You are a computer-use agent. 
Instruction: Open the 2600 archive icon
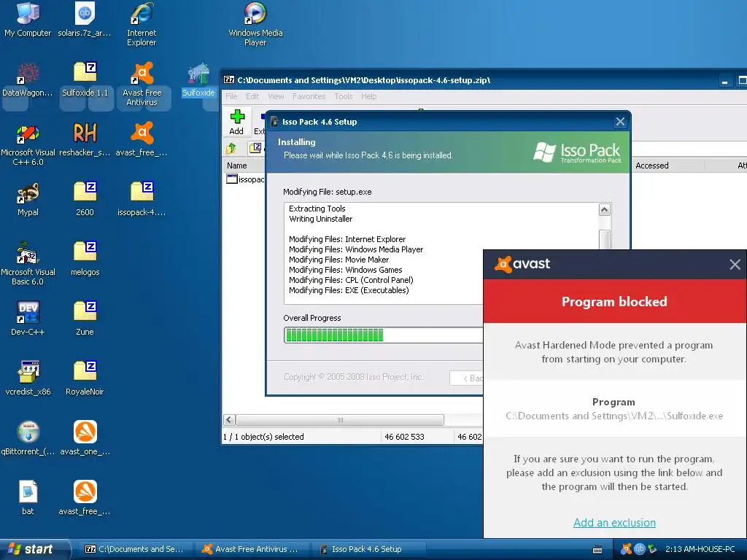coord(85,200)
